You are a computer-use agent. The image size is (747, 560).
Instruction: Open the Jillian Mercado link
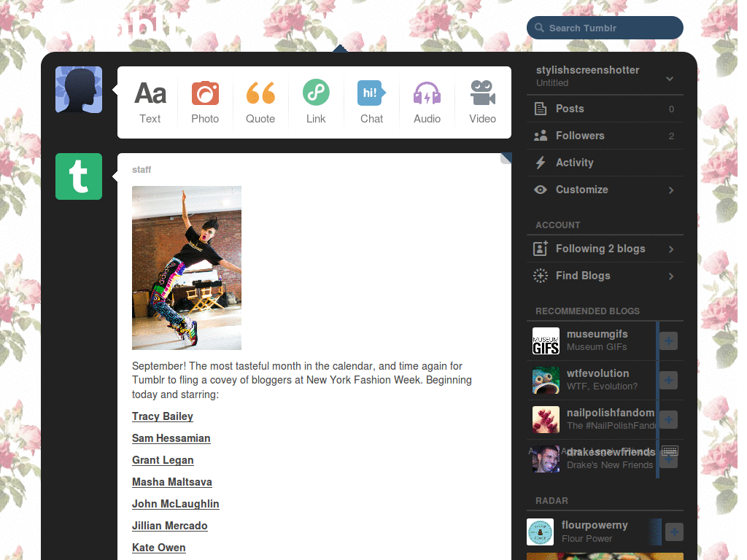169,526
